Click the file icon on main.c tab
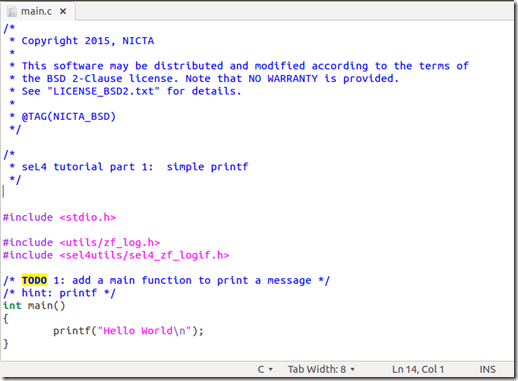Viewport: 518px width, 381px height. (x=12, y=12)
